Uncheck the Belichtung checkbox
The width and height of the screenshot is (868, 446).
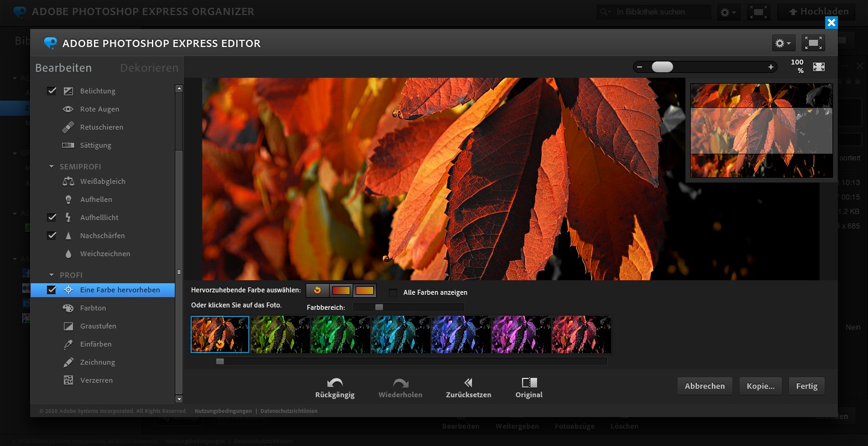(x=52, y=91)
